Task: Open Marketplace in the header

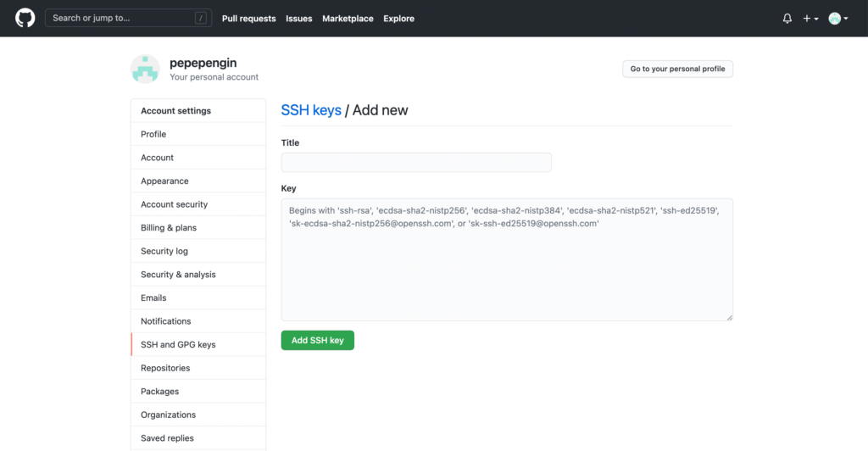Action: click(348, 19)
